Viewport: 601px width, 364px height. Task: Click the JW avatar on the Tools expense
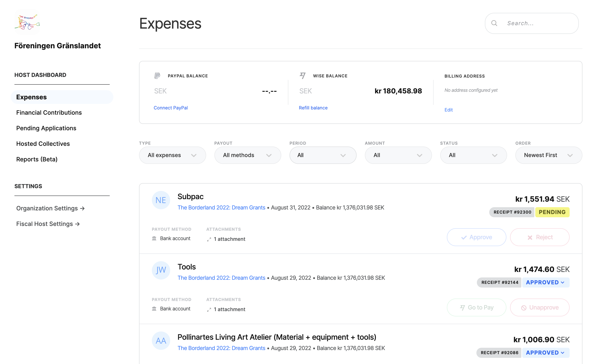click(161, 270)
